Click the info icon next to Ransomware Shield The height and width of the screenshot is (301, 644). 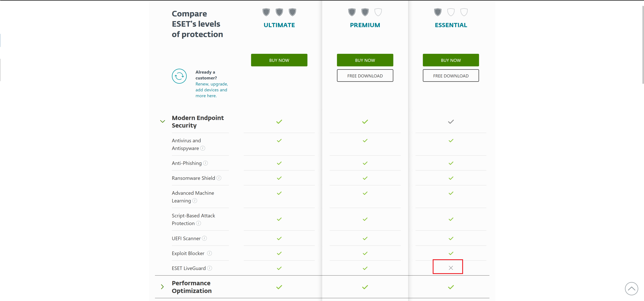[219, 178]
